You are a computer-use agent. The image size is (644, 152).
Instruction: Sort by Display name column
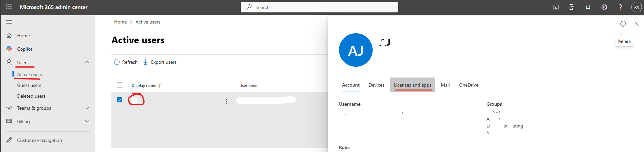pyautogui.click(x=146, y=86)
